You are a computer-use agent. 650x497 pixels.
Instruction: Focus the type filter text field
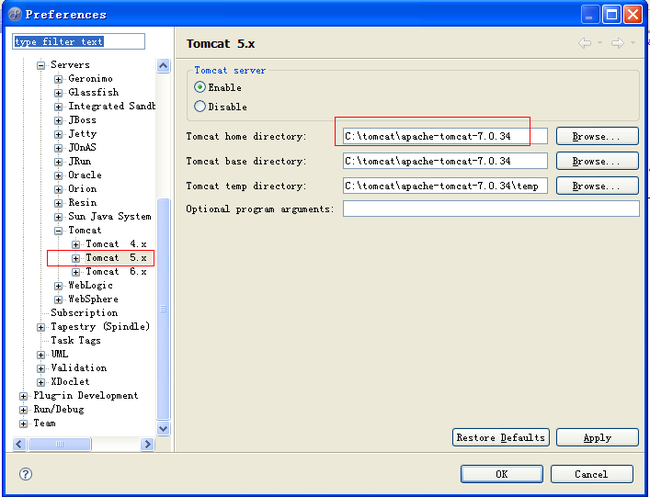click(78, 41)
